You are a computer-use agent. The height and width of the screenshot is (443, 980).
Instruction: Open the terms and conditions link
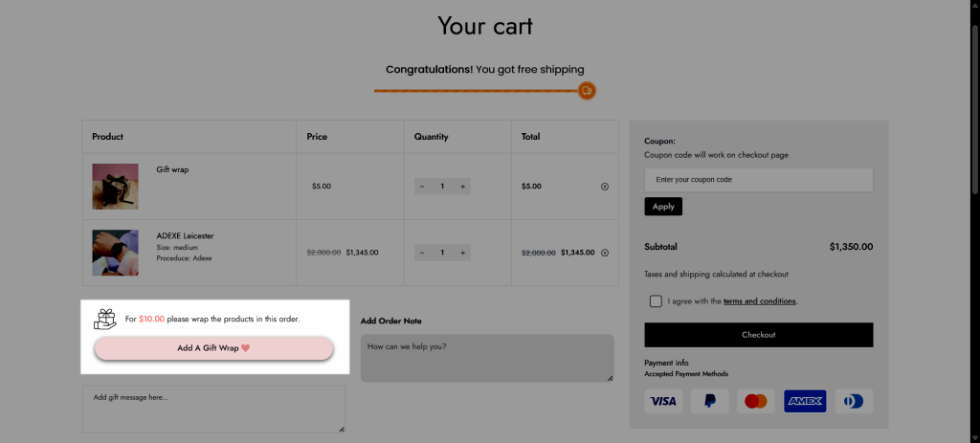tap(759, 301)
